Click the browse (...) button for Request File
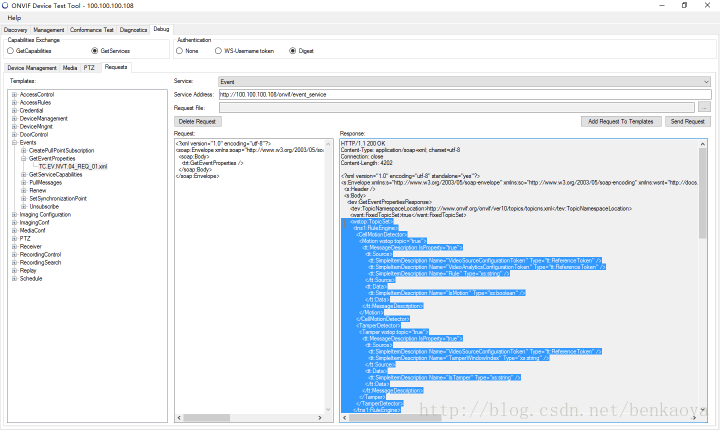 [x=704, y=108]
